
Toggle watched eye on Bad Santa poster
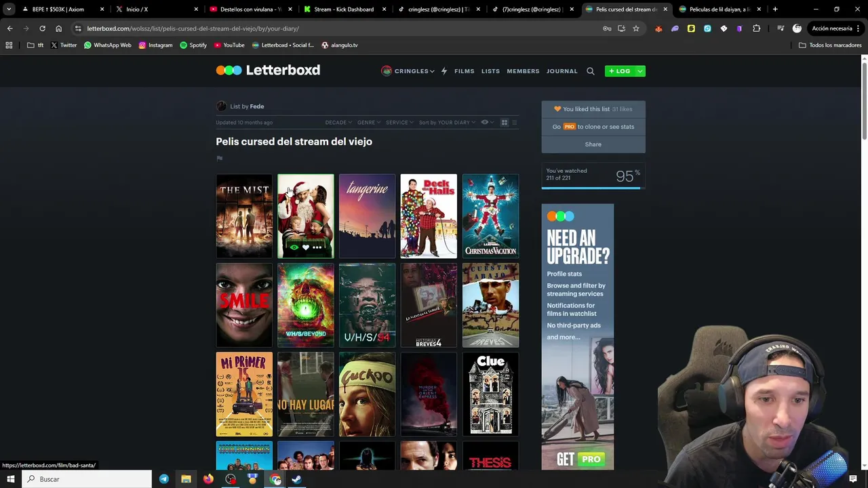click(294, 247)
